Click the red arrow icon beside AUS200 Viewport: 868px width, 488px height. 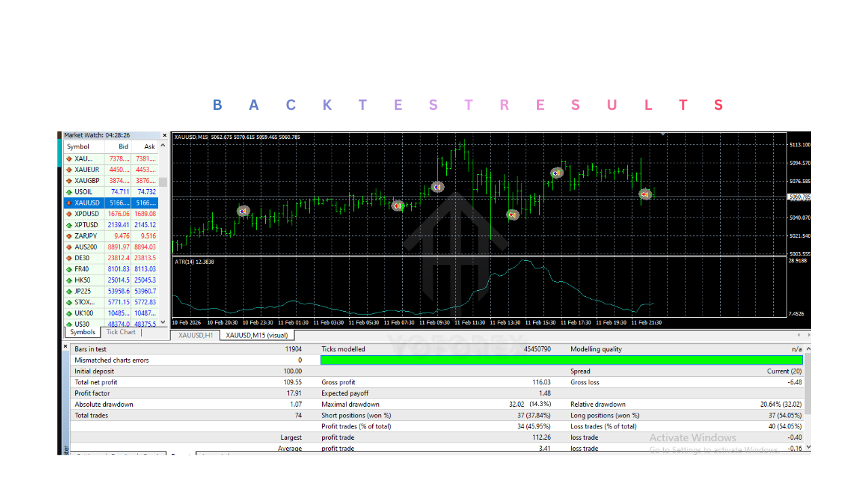pos(68,247)
